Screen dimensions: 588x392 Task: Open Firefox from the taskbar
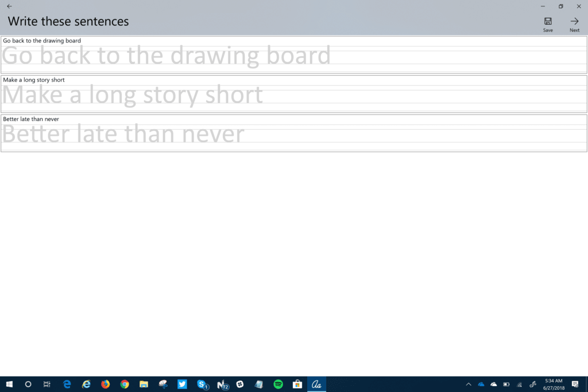pyautogui.click(x=105, y=384)
